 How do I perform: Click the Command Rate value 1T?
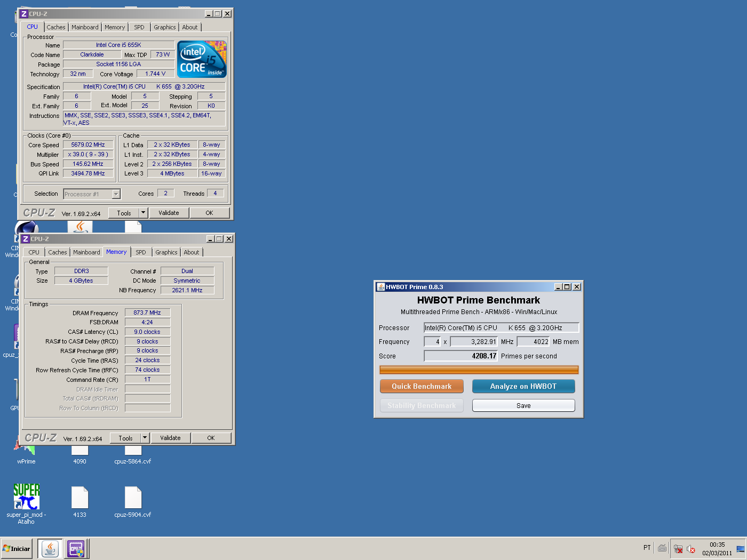tap(147, 379)
